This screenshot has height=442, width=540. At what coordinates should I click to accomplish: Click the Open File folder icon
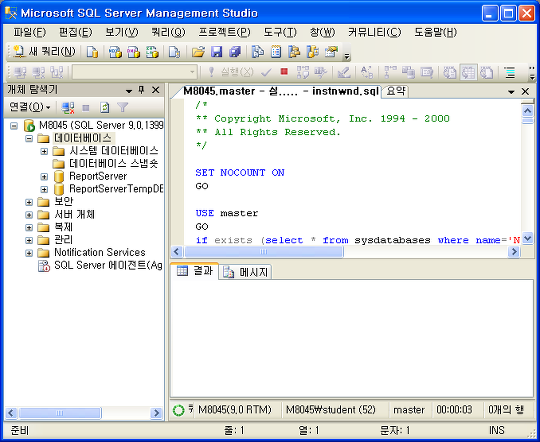pyautogui.click(x=198, y=52)
